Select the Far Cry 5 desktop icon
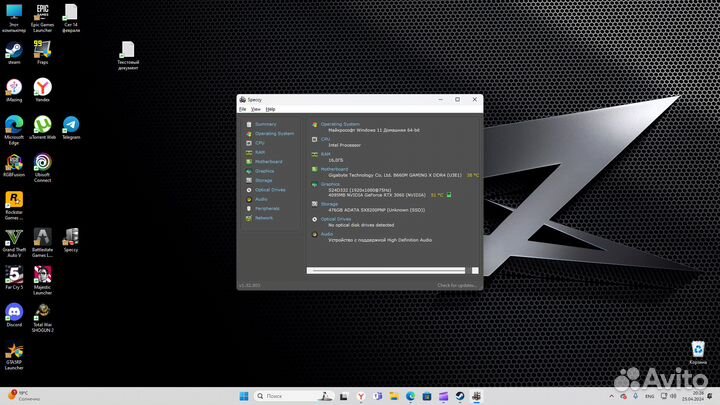This screenshot has width=720, height=405. click(14, 278)
